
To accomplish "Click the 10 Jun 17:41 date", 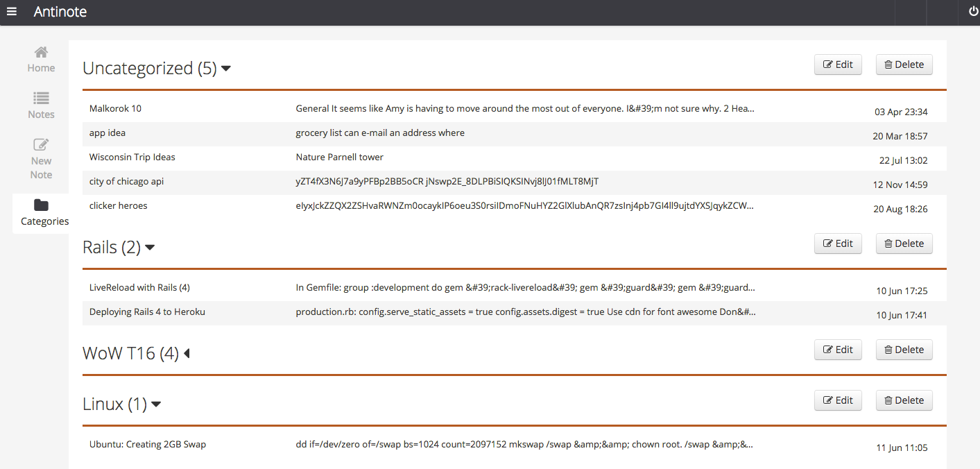I will pyautogui.click(x=902, y=315).
